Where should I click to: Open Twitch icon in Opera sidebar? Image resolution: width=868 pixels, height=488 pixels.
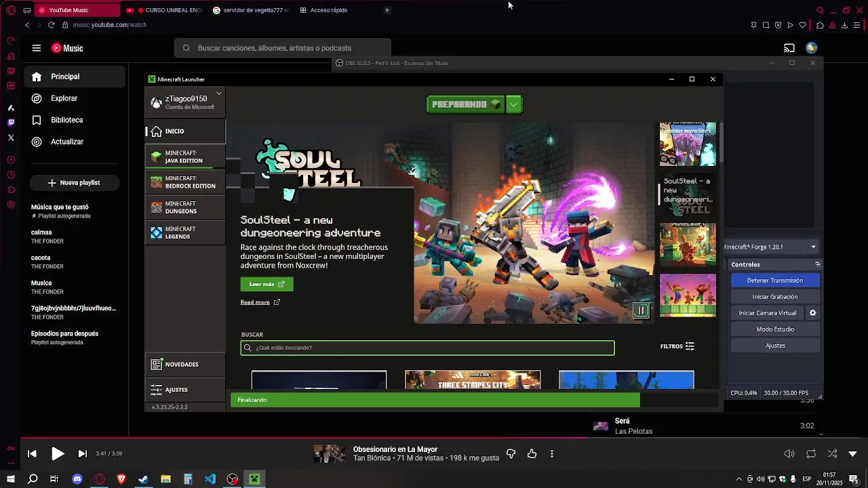(x=11, y=123)
